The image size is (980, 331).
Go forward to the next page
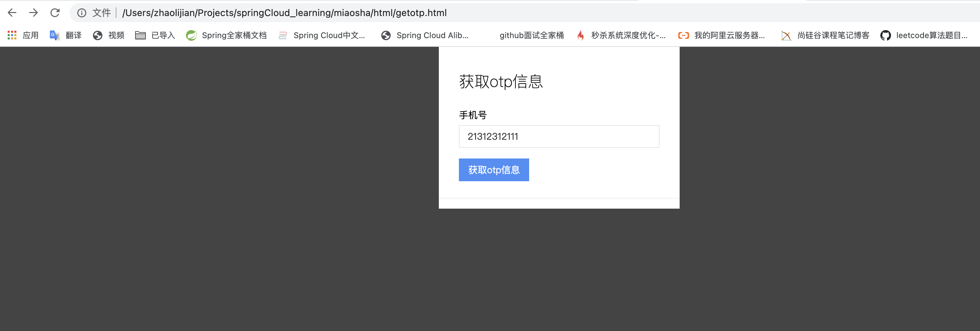pos(33,13)
